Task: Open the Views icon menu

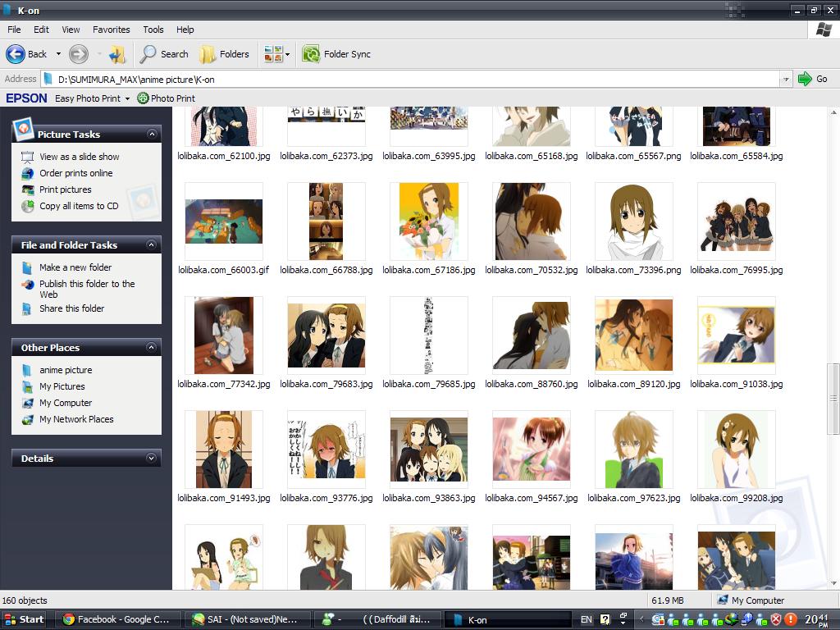Action: [276, 54]
